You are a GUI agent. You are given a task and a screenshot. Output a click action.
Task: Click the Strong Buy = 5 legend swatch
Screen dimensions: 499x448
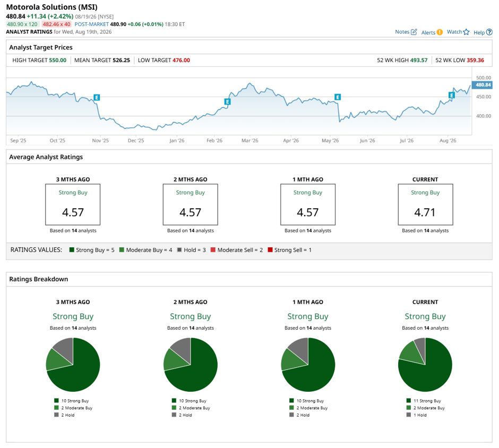click(x=72, y=250)
